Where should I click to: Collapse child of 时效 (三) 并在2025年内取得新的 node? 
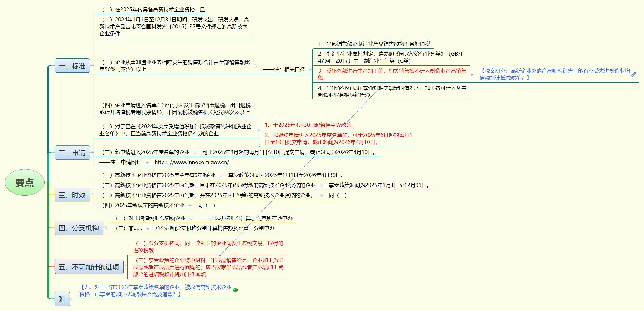tap(322, 195)
